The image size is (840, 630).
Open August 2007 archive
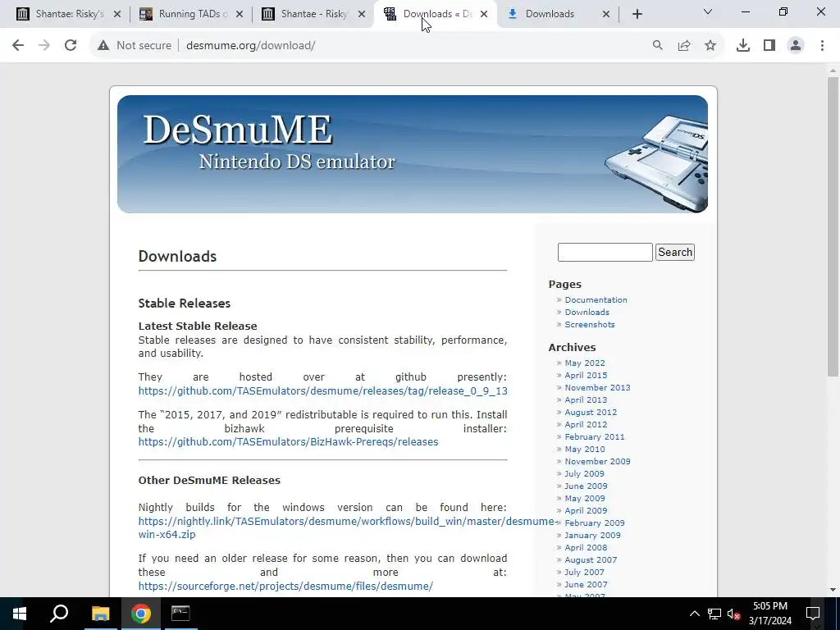[x=591, y=560]
